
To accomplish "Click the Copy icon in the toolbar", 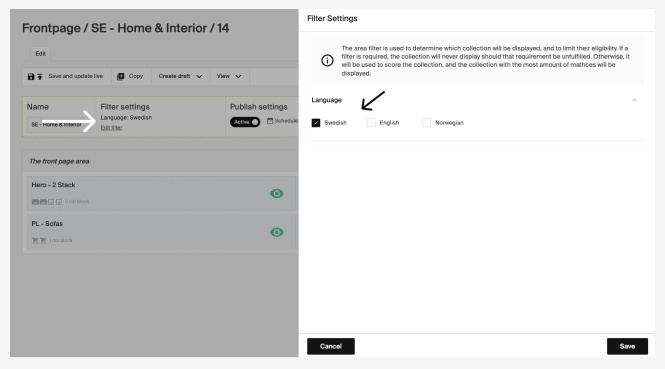I will (120, 76).
